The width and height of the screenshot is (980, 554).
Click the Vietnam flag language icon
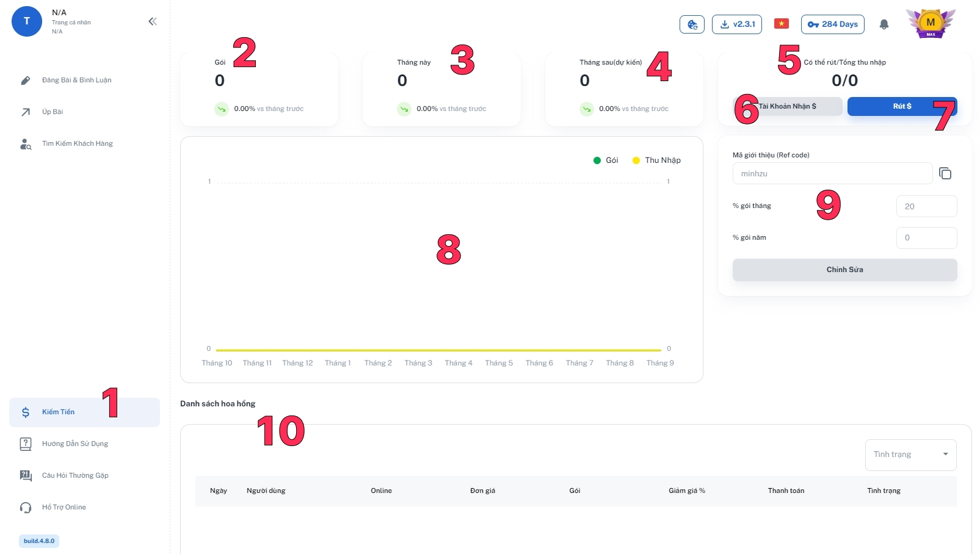pyautogui.click(x=781, y=24)
